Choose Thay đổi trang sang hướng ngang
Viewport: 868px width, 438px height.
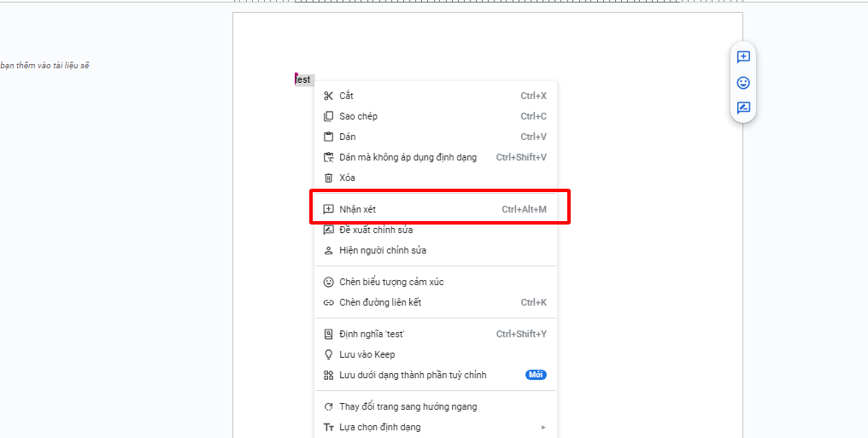coord(408,406)
